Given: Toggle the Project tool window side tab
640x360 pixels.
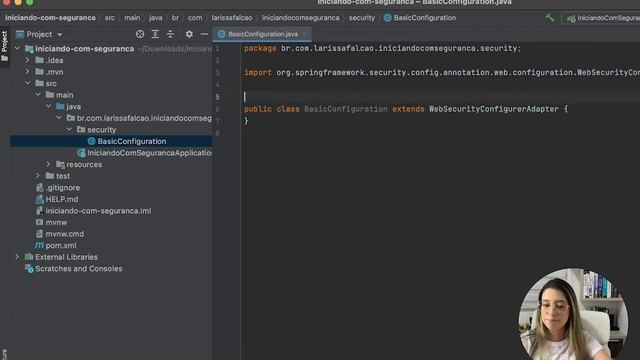Looking at the screenshot, I should [4, 46].
